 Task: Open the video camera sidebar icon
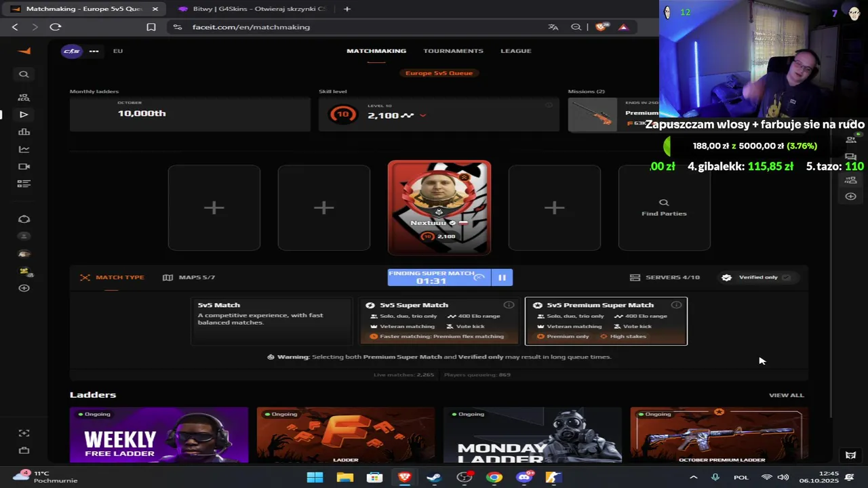pyautogui.click(x=24, y=167)
